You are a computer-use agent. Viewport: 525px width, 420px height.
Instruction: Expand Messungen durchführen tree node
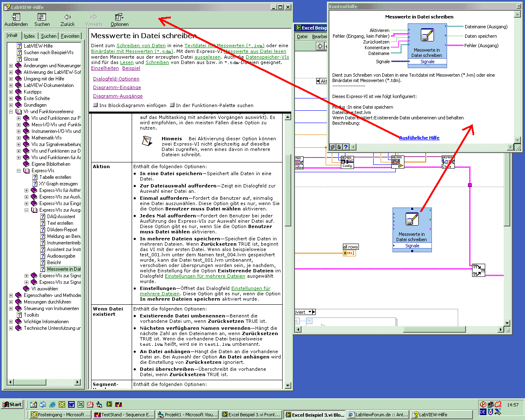(x=11, y=302)
